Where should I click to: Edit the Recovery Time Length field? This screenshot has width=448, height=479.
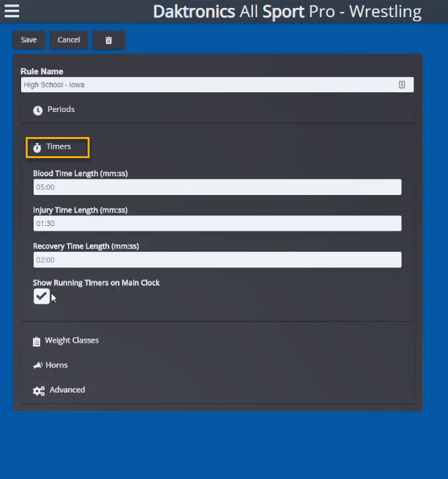tap(217, 260)
